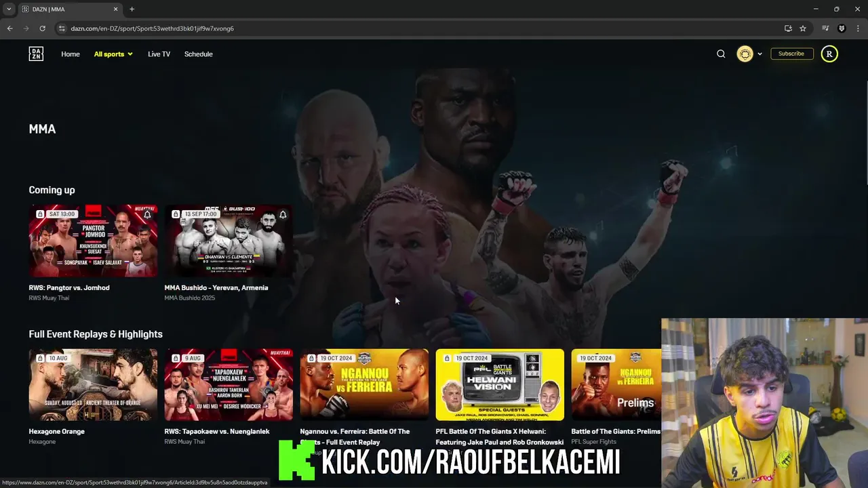The height and width of the screenshot is (488, 868).
Task: Click lock icon on Helwani Vision card
Action: click(x=447, y=358)
